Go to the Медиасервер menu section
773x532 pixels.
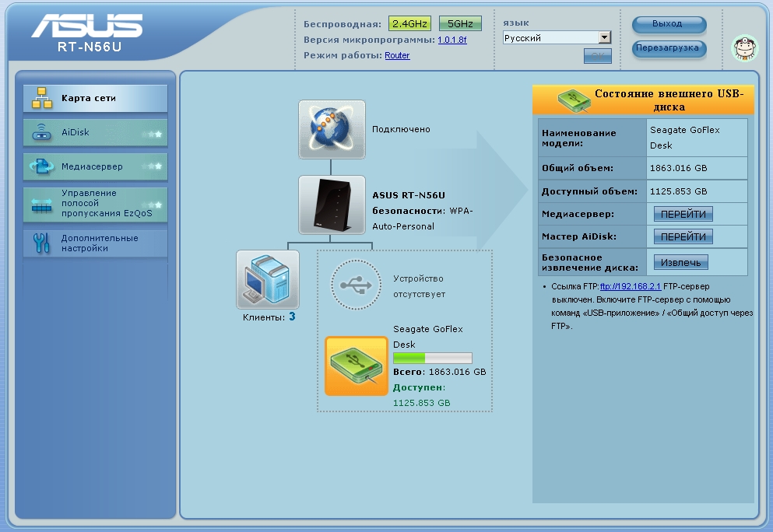point(95,166)
